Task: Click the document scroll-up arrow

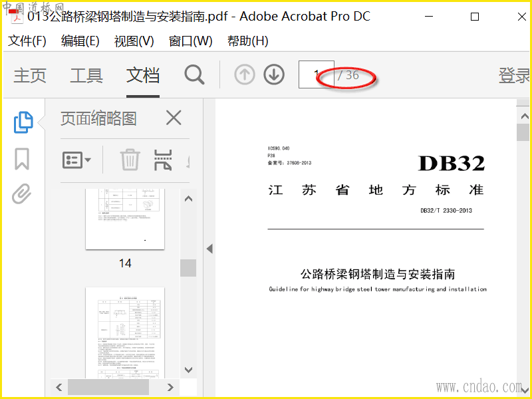Action: [525, 116]
